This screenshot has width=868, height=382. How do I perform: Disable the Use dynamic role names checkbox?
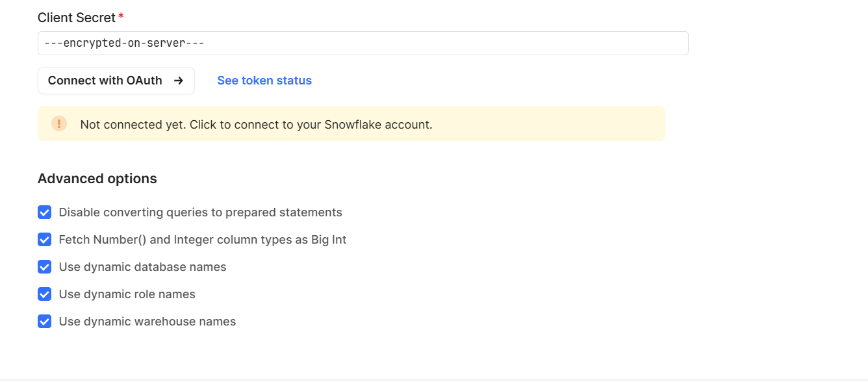(x=44, y=294)
